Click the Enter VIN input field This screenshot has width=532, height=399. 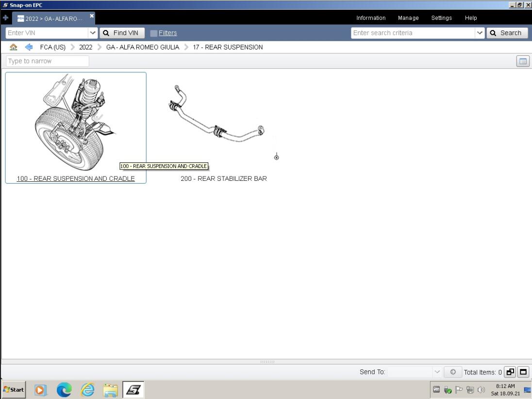click(47, 33)
